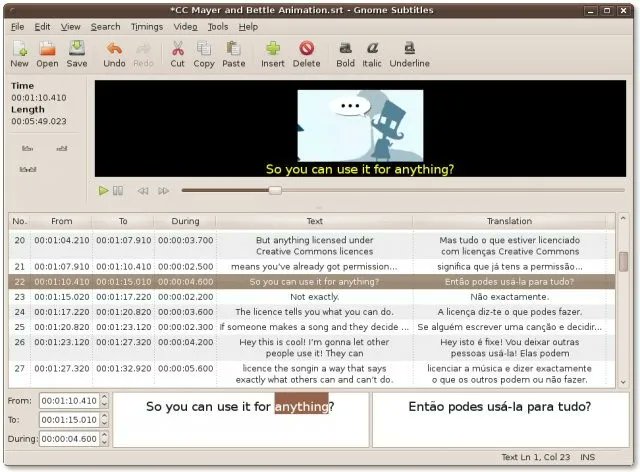Increase To time with up arrow
The height and width of the screenshot is (472, 640).
(x=104, y=416)
